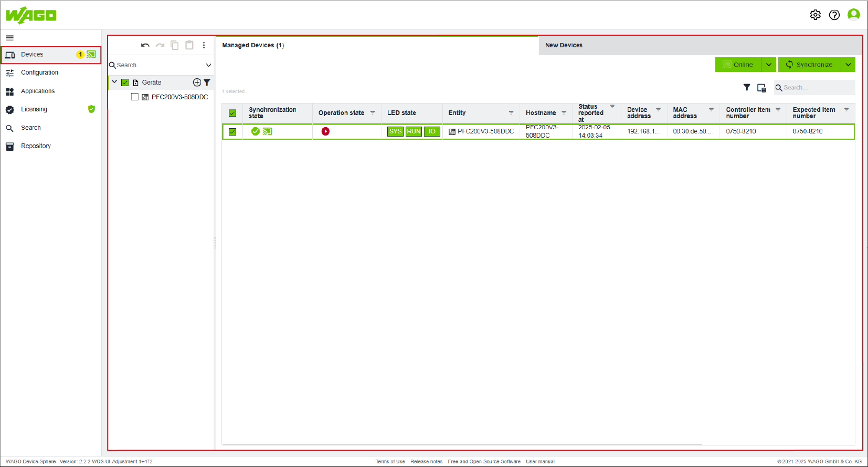Open the settings gear icon
Screen dimensions: 868x467
815,15
